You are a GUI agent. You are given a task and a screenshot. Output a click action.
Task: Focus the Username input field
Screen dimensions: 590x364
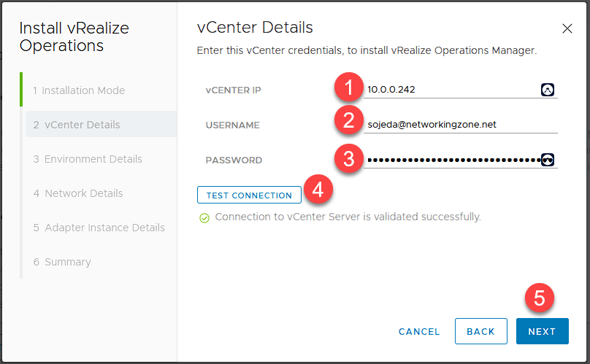pos(460,125)
